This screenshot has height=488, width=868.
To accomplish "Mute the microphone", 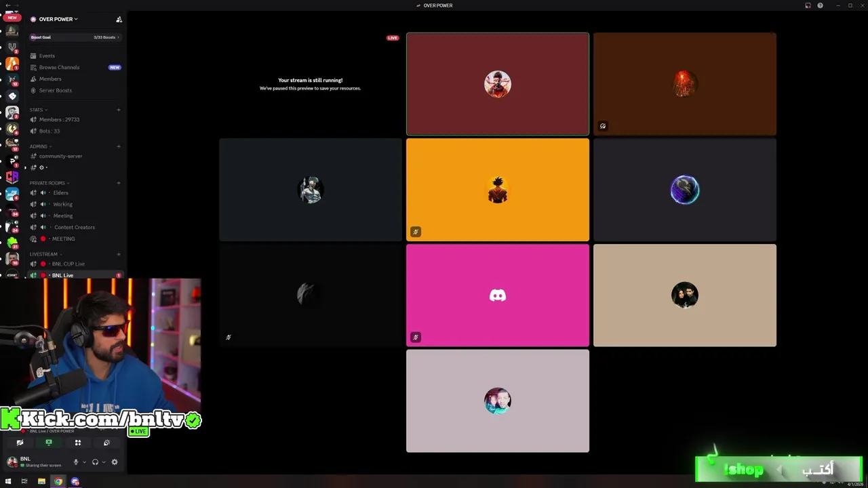I will click(76, 462).
